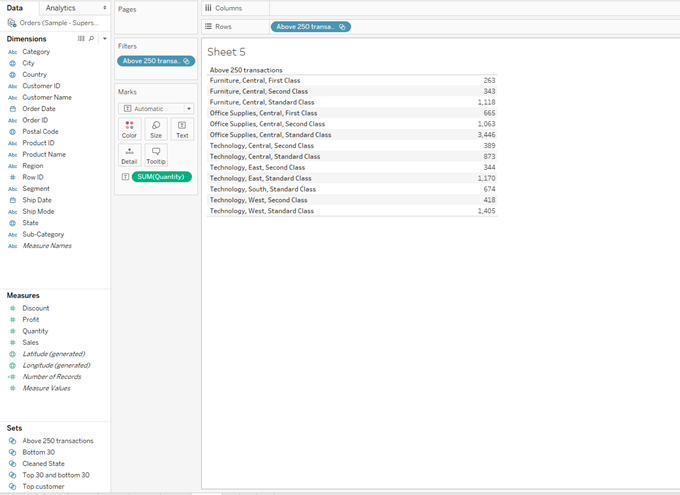Click the value 1,405 in table
The height and width of the screenshot is (495, 680).
point(486,211)
